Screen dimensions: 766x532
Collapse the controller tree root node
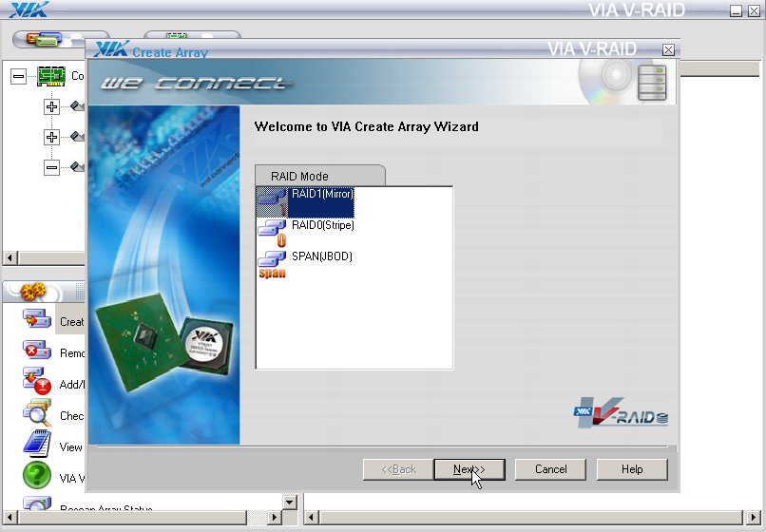[18, 76]
